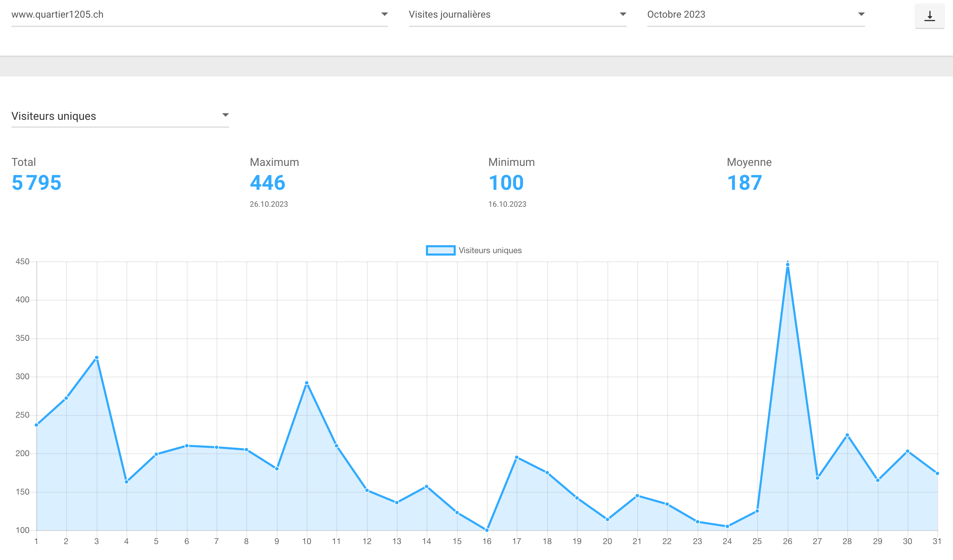Click the y-axis label 300
Image resolution: width=953 pixels, height=560 pixels.
(22, 376)
